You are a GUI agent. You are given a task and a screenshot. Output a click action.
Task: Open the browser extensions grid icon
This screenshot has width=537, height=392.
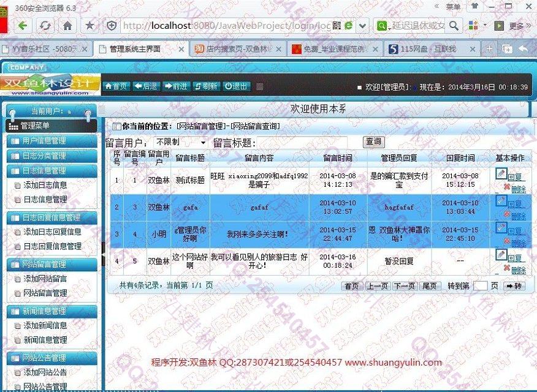473,25
